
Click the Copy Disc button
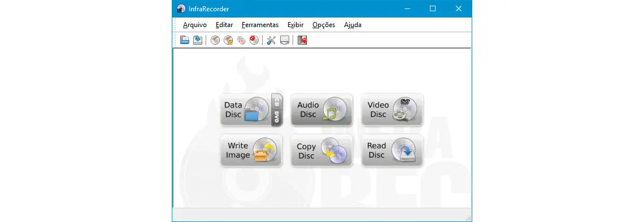pyautogui.click(x=321, y=150)
